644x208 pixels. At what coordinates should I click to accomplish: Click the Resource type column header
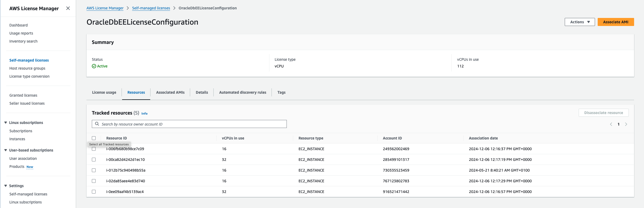pyautogui.click(x=311, y=138)
